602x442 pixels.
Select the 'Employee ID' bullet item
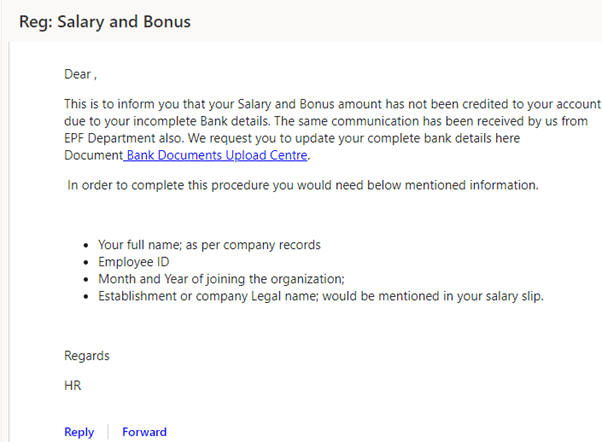[x=134, y=262]
